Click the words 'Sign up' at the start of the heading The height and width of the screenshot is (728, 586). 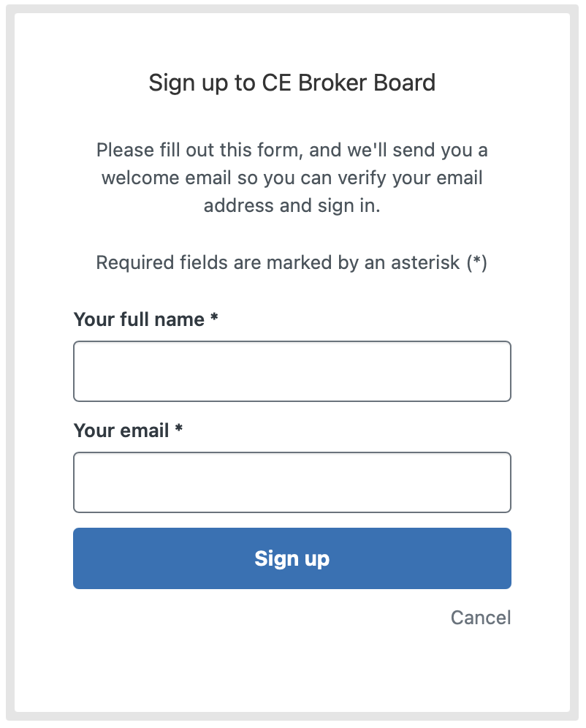click(x=189, y=84)
